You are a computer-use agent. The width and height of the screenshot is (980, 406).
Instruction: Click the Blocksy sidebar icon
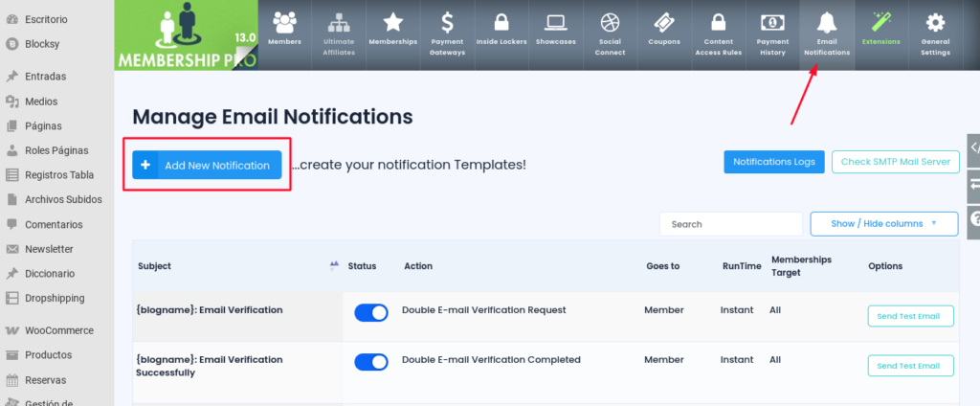(11, 44)
